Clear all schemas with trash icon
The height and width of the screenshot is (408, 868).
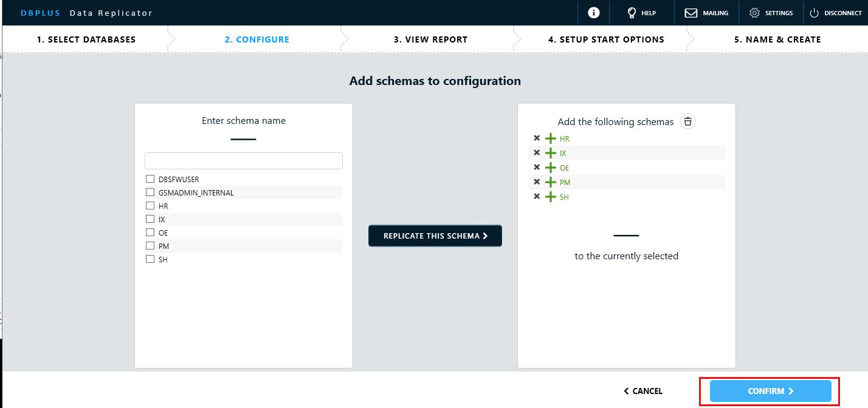pyautogui.click(x=687, y=121)
